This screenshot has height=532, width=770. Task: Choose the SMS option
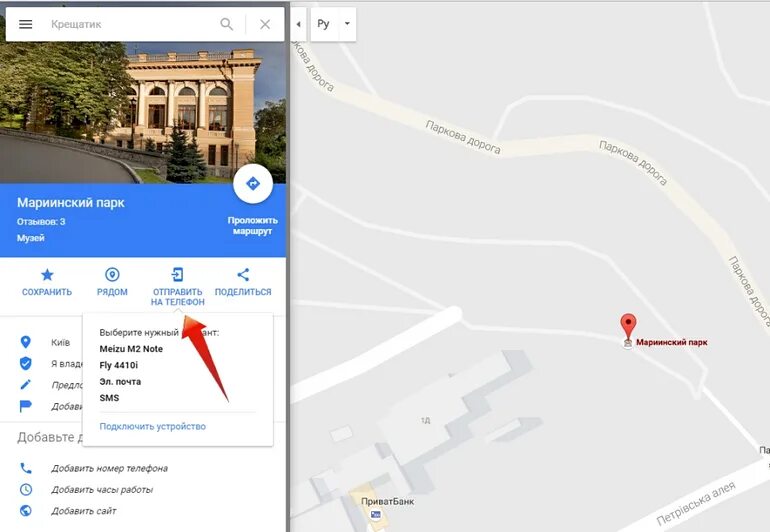[109, 397]
